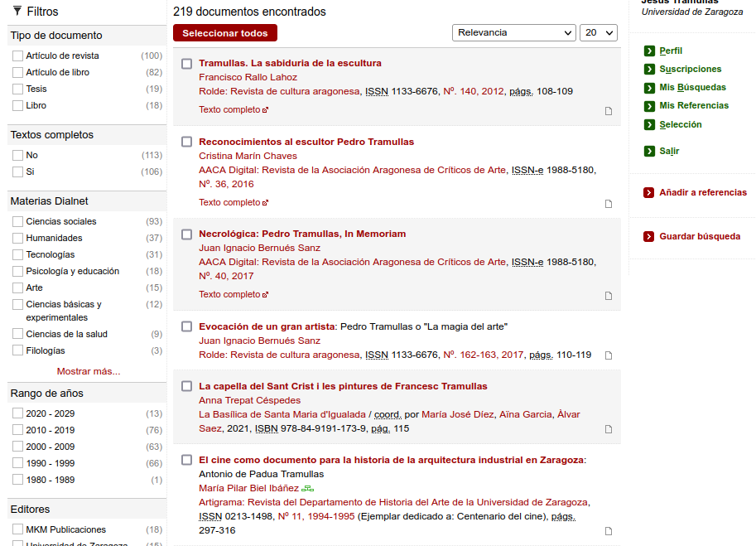756x546 pixels.
Task: Open the 'Relevancia' sort dropdown
Action: pyautogui.click(x=514, y=33)
